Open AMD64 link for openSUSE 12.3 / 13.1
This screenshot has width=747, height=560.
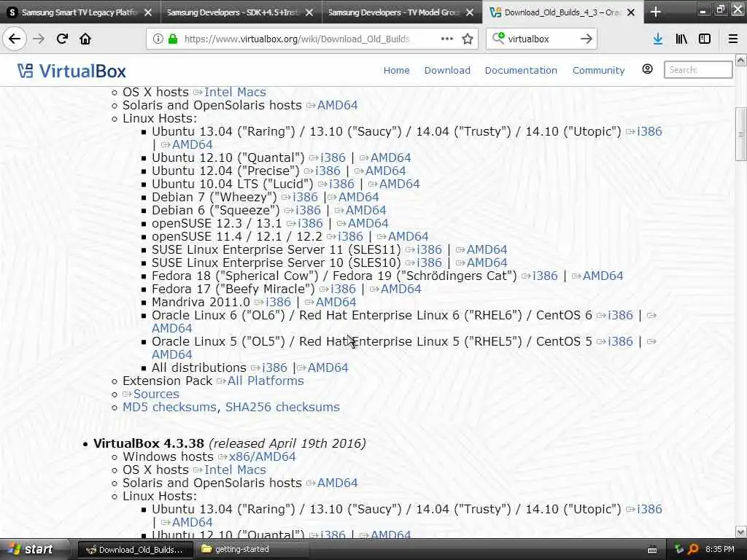368,223
